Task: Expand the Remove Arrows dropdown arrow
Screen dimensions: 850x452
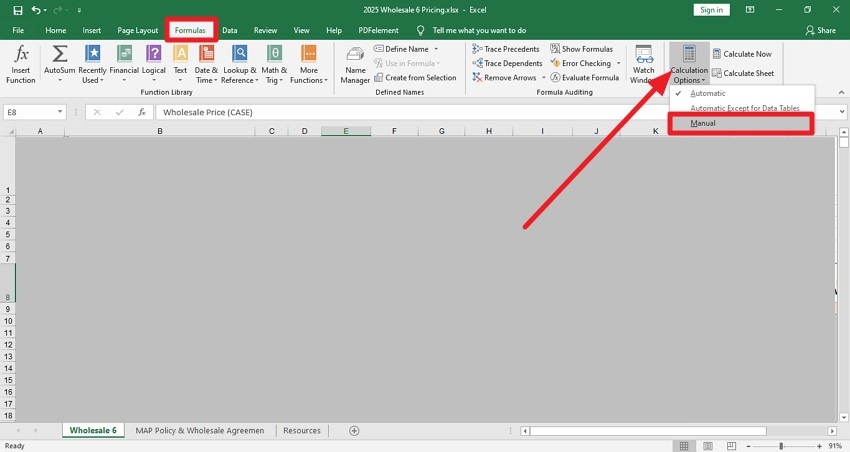Action: point(544,78)
